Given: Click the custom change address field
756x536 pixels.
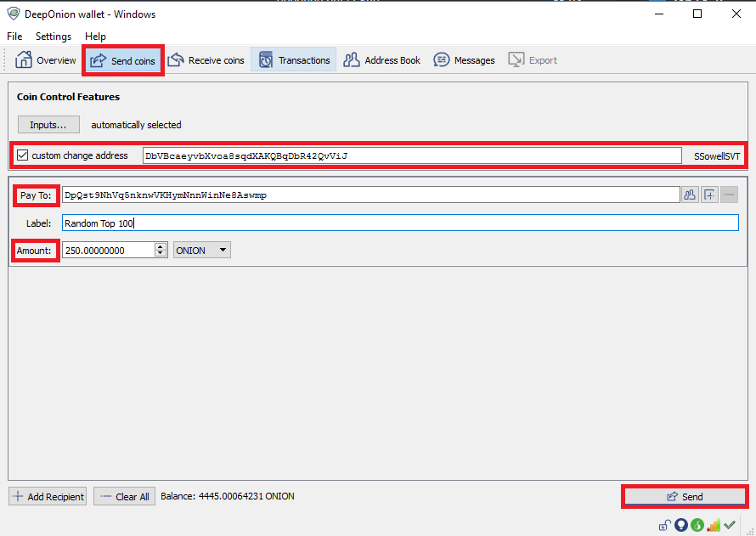Looking at the screenshot, I should [x=412, y=155].
